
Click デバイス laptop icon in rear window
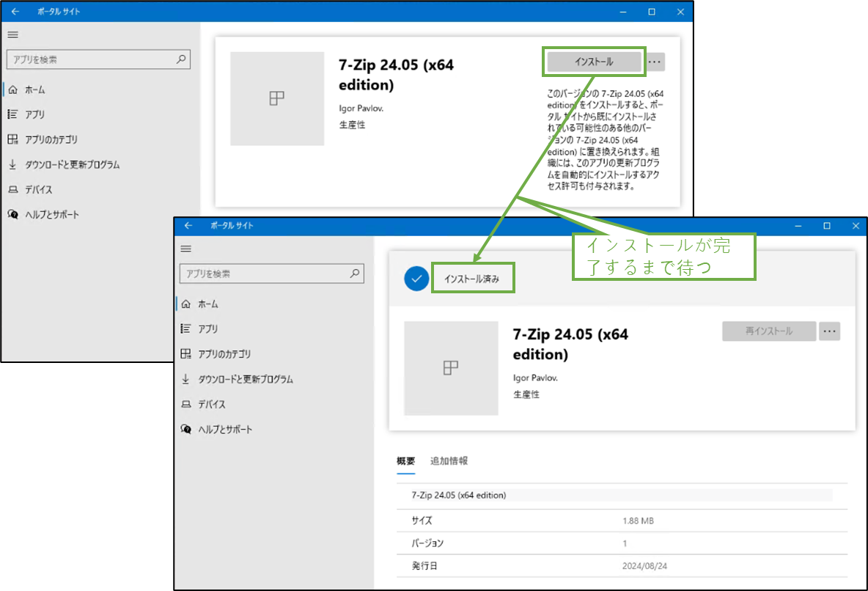coord(12,189)
